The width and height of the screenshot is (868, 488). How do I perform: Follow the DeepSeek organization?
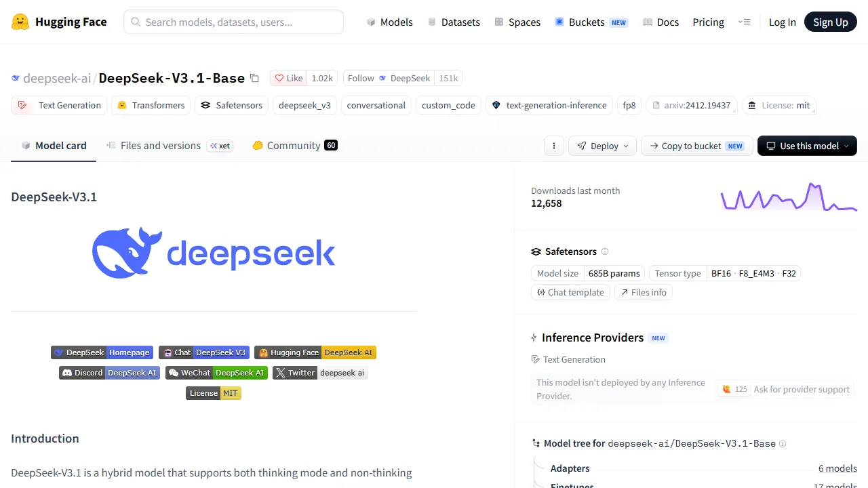pyautogui.click(x=389, y=78)
